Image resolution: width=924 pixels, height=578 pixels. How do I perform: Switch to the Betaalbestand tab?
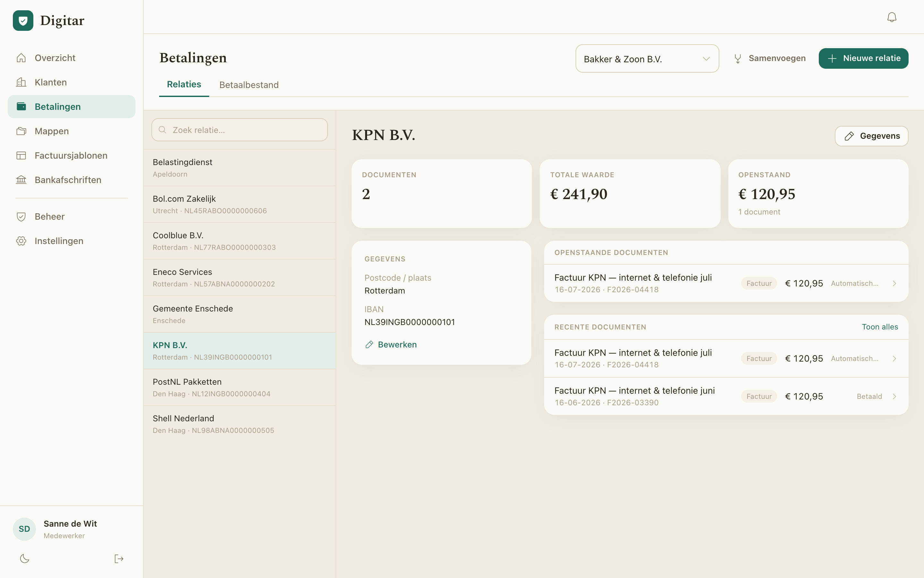tap(249, 85)
